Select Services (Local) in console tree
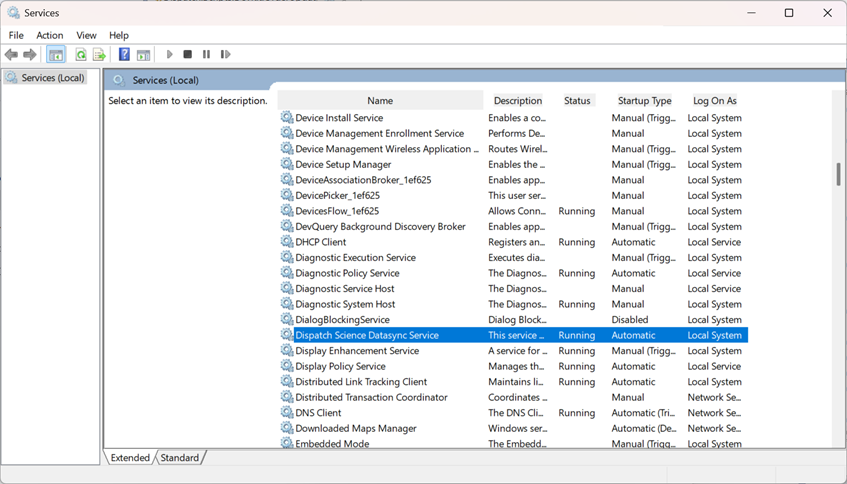The image size is (847, 484). (x=45, y=78)
